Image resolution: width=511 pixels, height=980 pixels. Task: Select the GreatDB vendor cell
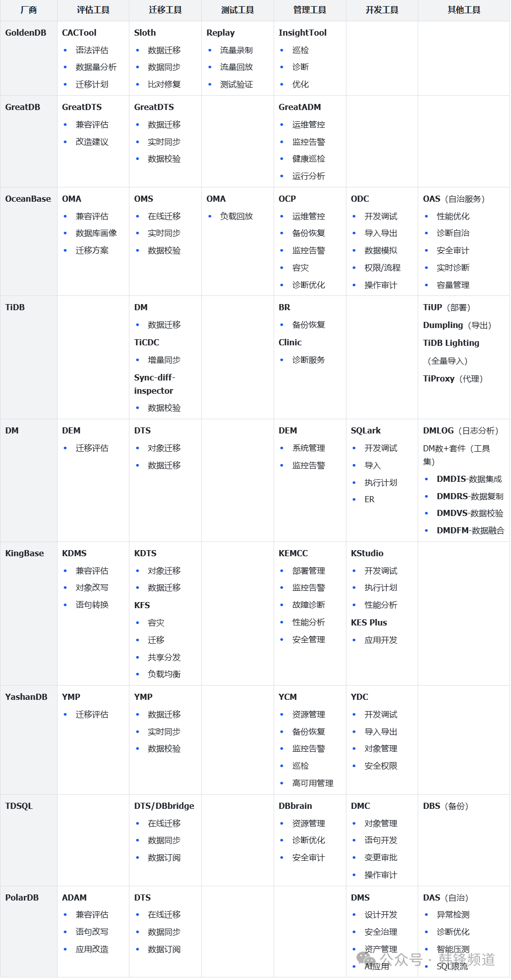click(x=29, y=141)
